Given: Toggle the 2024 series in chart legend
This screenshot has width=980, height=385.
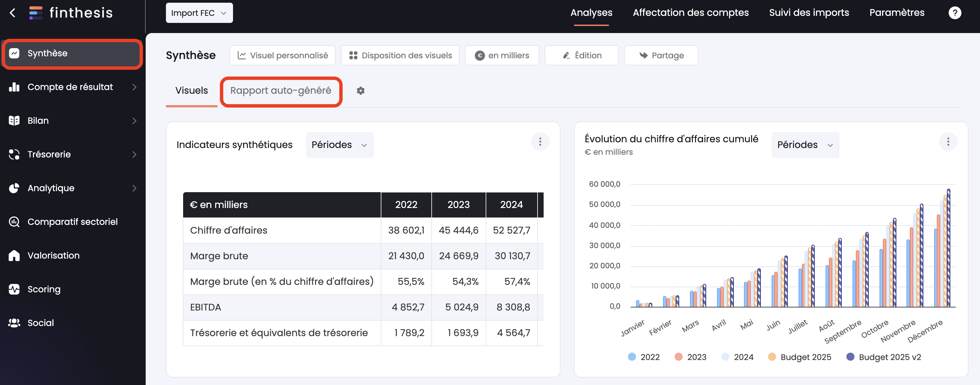Looking at the screenshot, I should coord(737,357).
